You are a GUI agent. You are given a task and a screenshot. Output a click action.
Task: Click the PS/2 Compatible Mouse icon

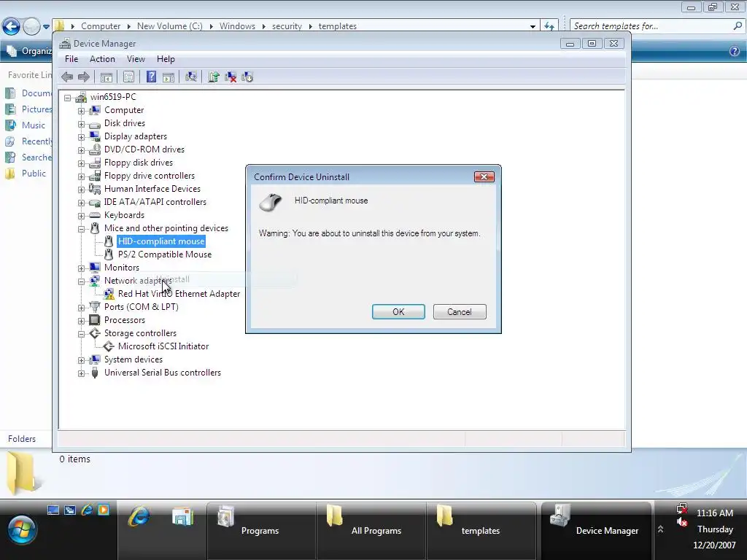pos(109,254)
